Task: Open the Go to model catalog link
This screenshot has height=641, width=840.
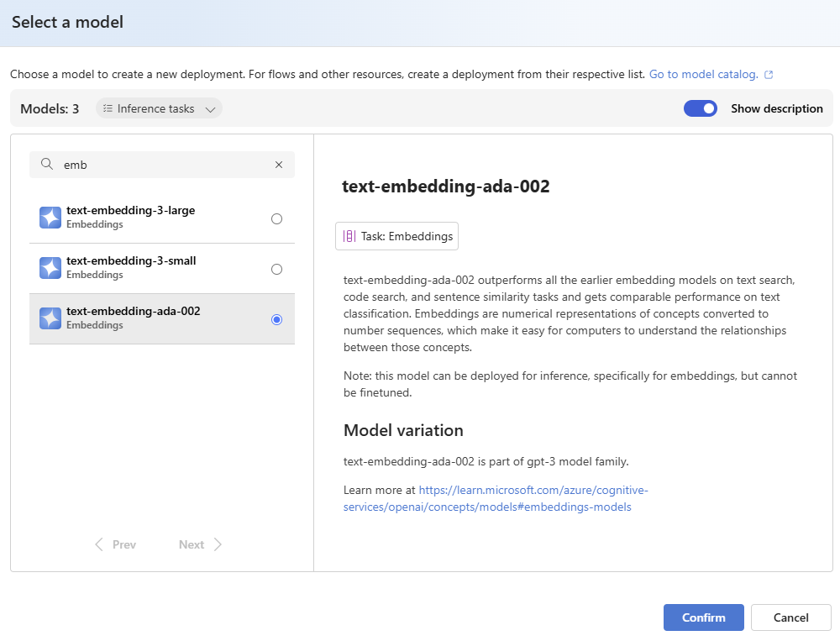Action: [703, 74]
